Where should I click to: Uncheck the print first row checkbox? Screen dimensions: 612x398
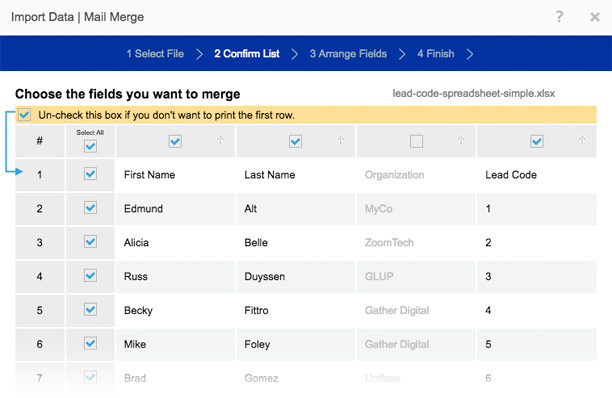click(24, 115)
